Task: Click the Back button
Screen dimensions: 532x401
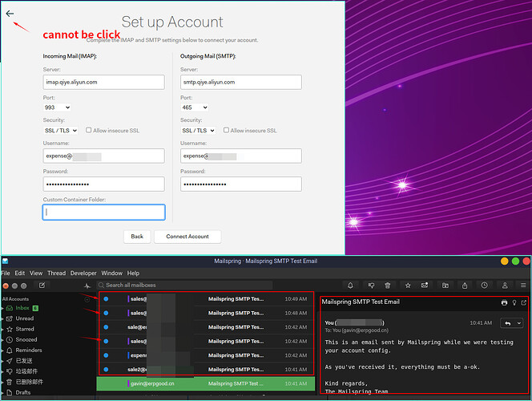Action: tap(137, 237)
